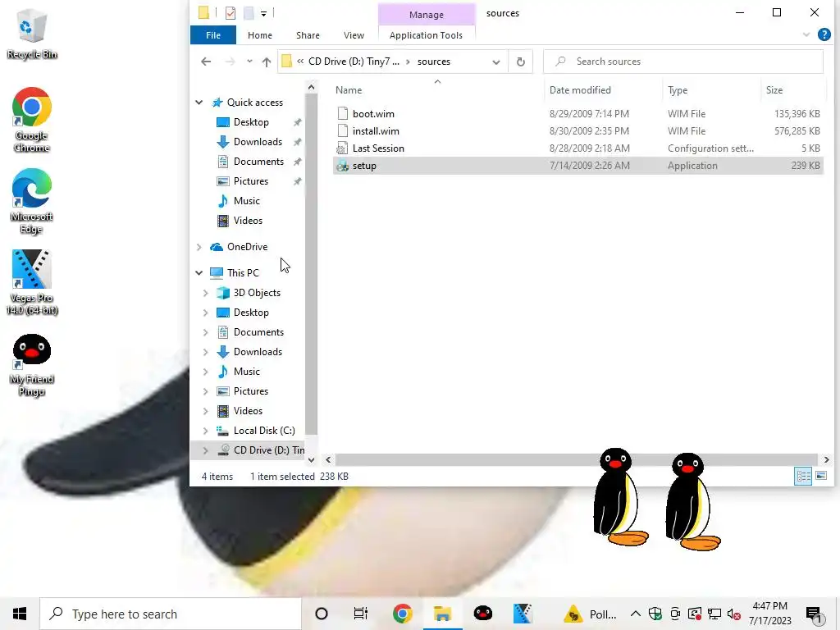Select Local Disk (C:) in navigation pane

pos(264,431)
